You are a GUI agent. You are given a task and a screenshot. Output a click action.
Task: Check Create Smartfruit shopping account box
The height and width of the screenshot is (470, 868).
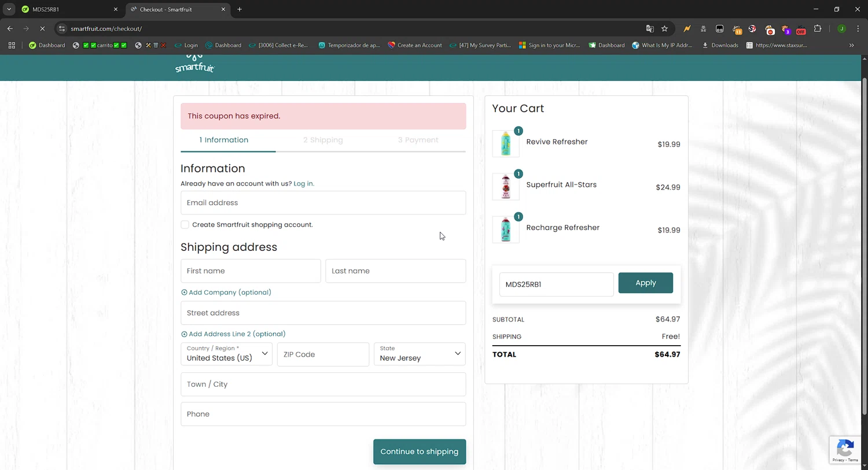185,224
